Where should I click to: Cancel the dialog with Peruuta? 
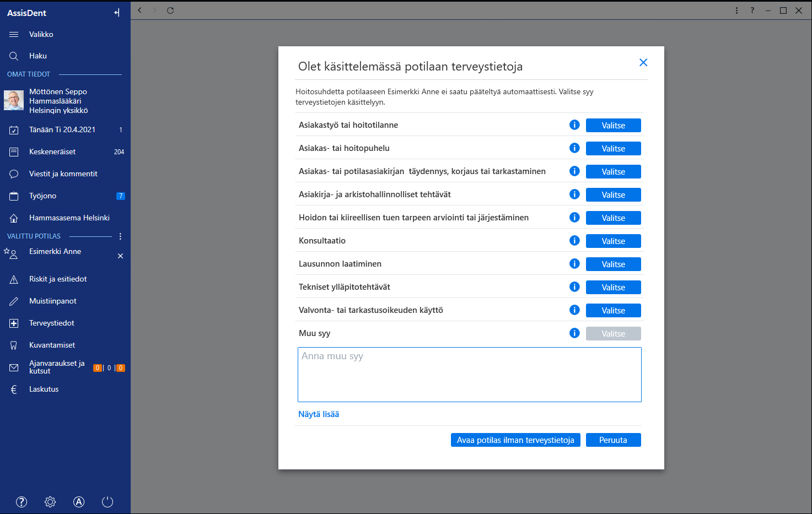pyautogui.click(x=614, y=440)
